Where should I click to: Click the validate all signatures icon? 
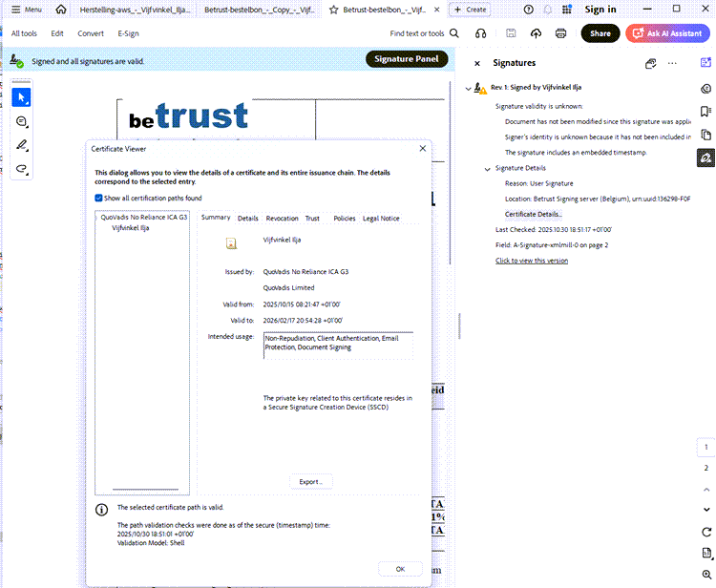tap(651, 63)
